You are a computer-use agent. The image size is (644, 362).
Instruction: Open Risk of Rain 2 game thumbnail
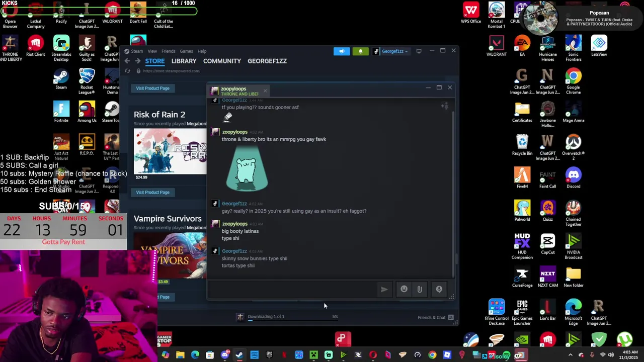170,151
